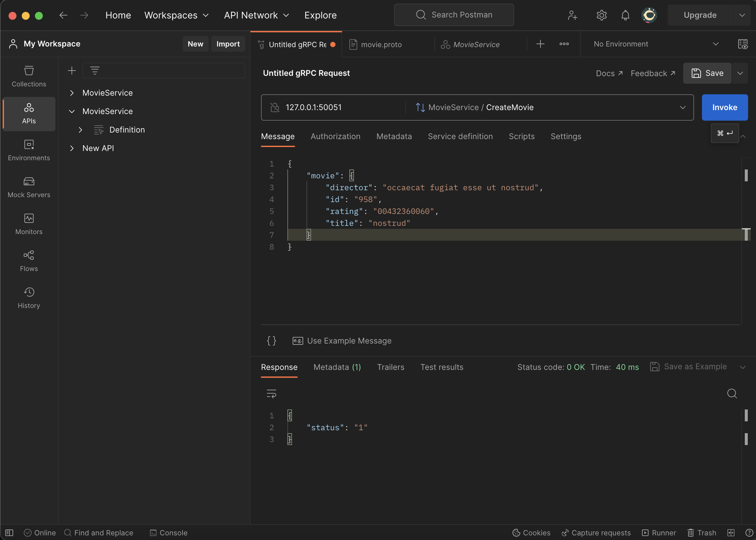
Task: Invoke the CreateMovie gRPC request
Action: tap(724, 107)
